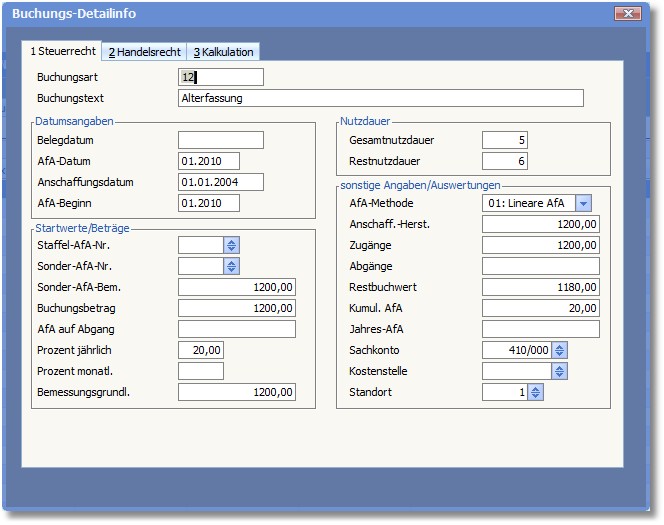Viewport: 664px width, 525px height.
Task: Switch to the Handelsrecht tab
Action: click(x=144, y=52)
